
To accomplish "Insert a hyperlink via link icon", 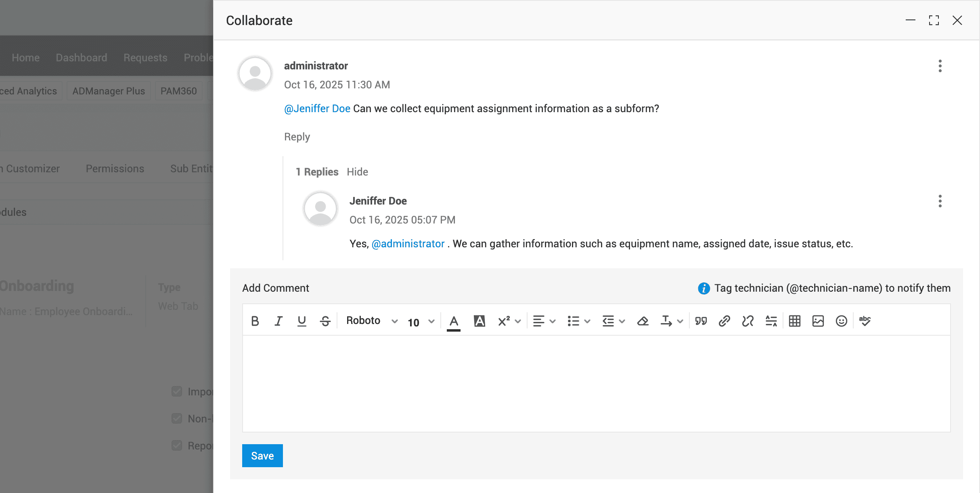I will [x=724, y=321].
